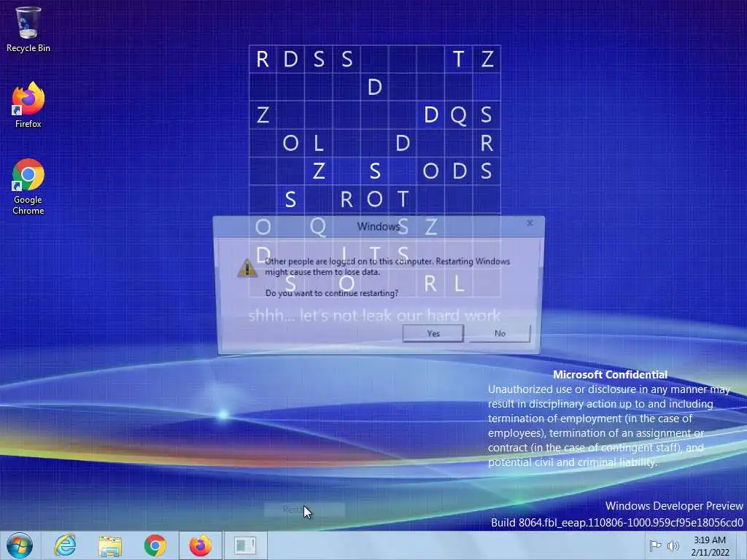The image size is (747, 560).
Task: Select the Google Chrome desktop shortcut
Action: pyautogui.click(x=28, y=187)
